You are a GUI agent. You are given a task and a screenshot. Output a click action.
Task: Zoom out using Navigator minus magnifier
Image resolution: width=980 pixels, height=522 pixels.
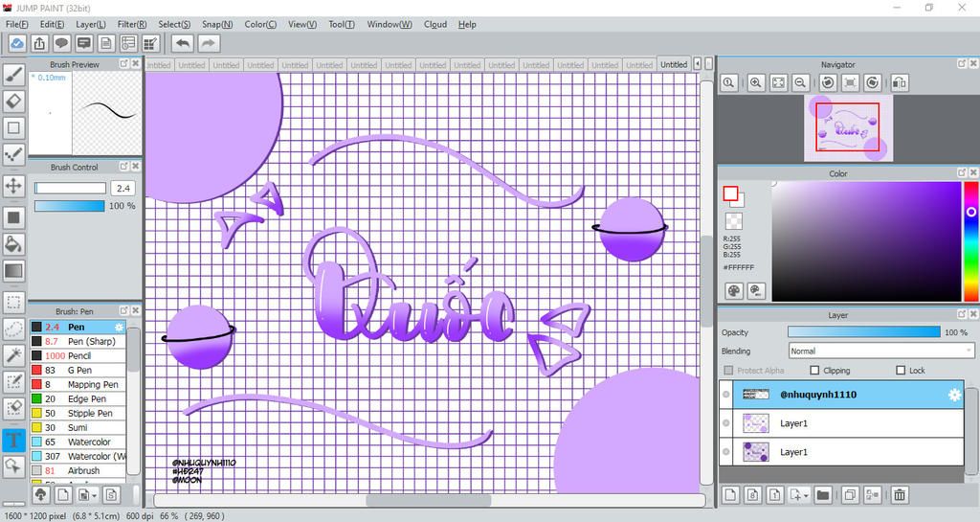coord(800,82)
